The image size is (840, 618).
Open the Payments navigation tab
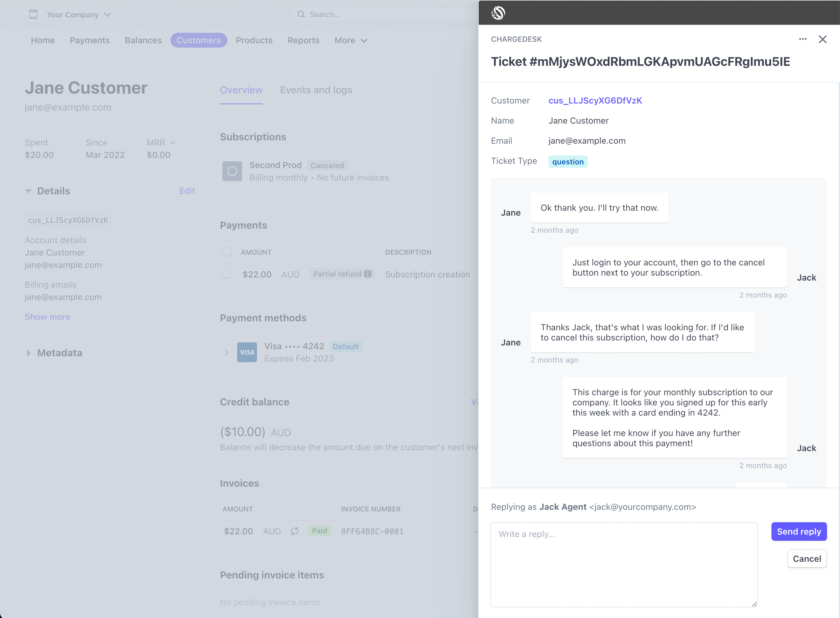(89, 40)
